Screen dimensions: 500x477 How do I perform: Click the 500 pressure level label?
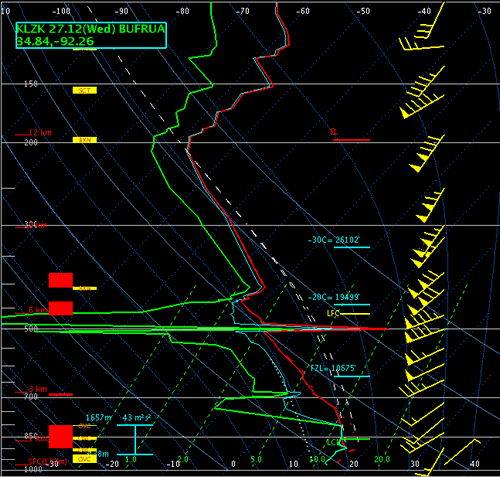[x=31, y=329]
